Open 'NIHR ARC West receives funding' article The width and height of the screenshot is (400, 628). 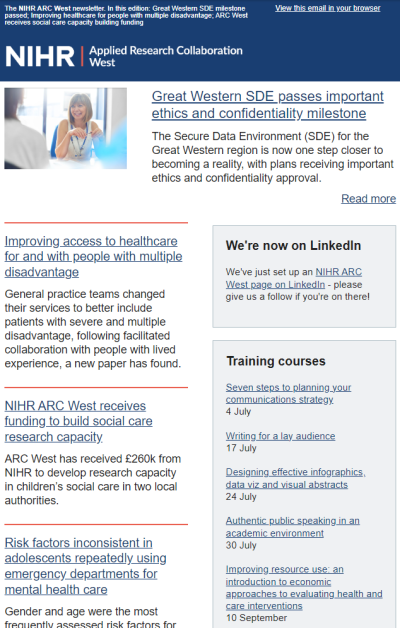pos(78,421)
